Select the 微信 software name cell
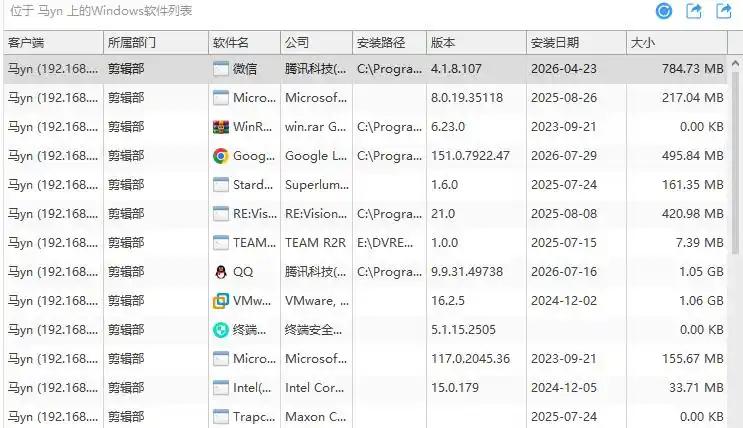This screenshot has height=428, width=743. pyautogui.click(x=245, y=69)
